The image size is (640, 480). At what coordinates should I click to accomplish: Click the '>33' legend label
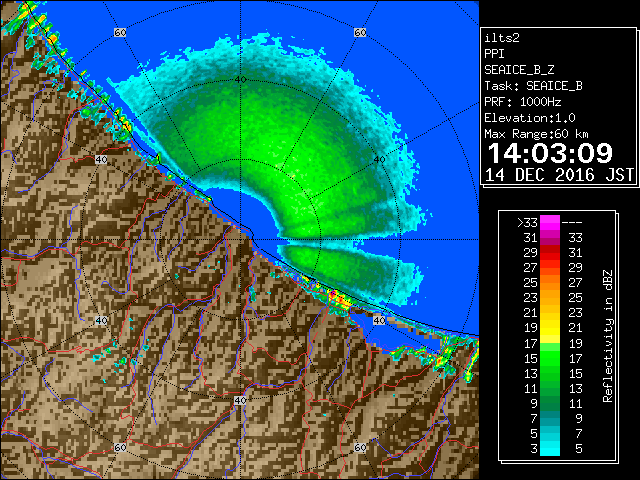(x=527, y=223)
